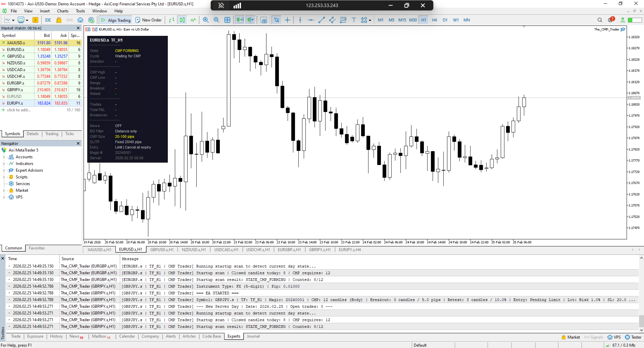Open Favorites tab in Navigator
Viewport: 644px width, 348px height.
click(x=37, y=248)
